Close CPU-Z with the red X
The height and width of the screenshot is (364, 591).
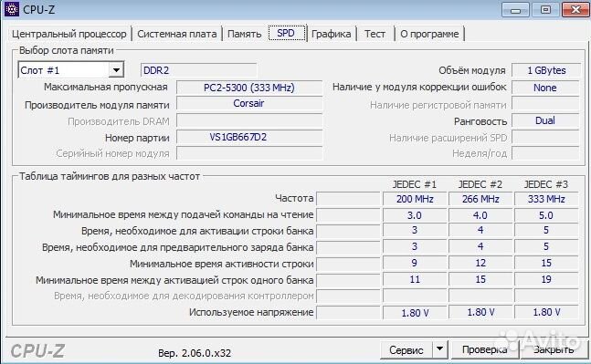click(x=575, y=10)
